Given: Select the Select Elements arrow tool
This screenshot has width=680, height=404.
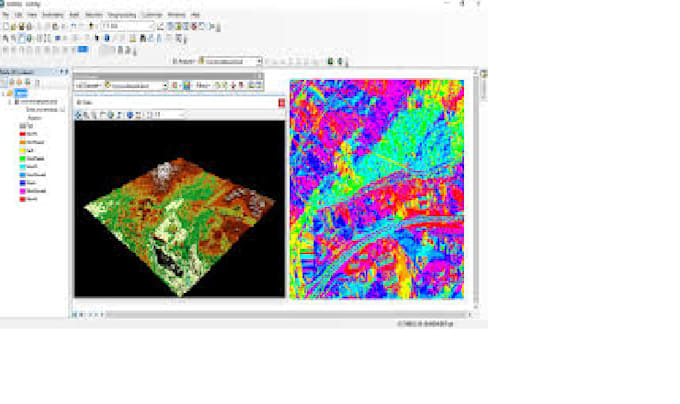Looking at the screenshot, I should (x=97, y=39).
